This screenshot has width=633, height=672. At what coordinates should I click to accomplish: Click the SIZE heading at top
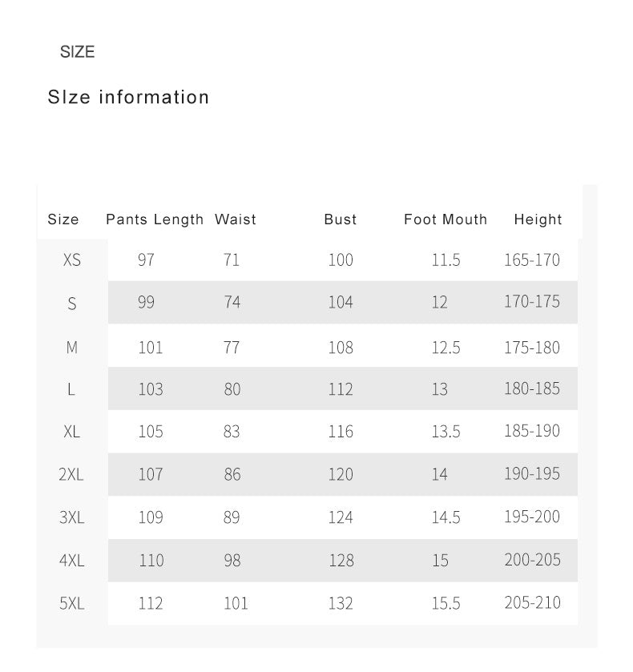click(x=77, y=52)
